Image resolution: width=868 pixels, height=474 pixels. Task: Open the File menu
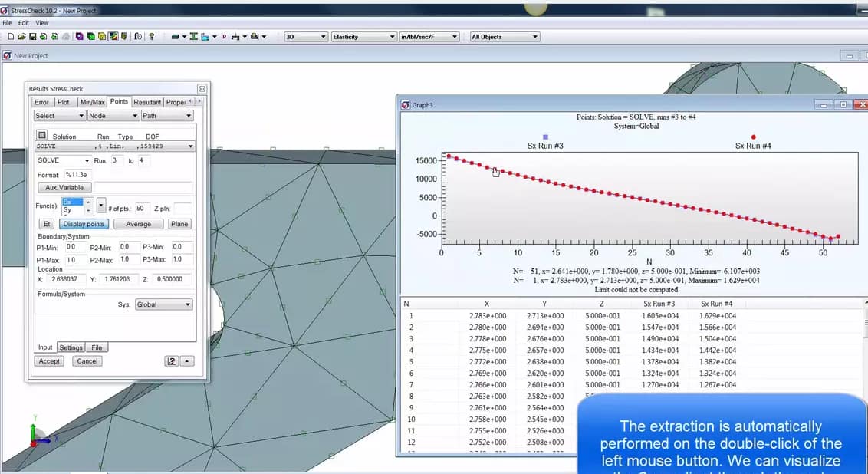pos(7,22)
